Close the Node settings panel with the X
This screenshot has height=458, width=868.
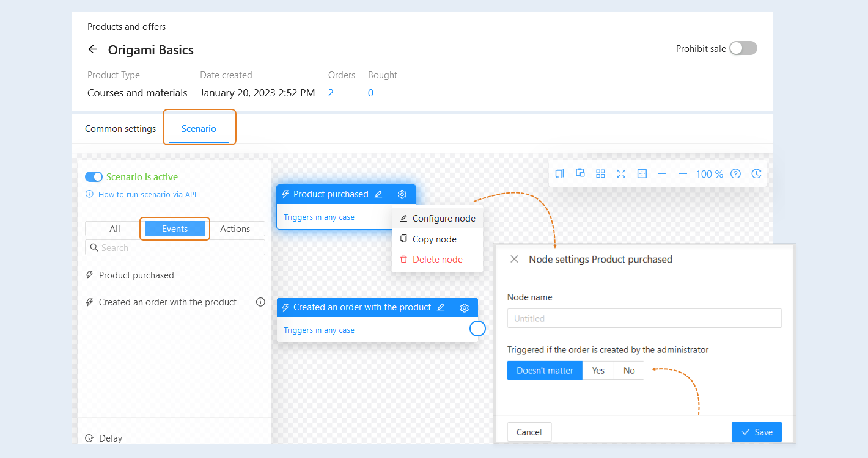[x=514, y=259]
